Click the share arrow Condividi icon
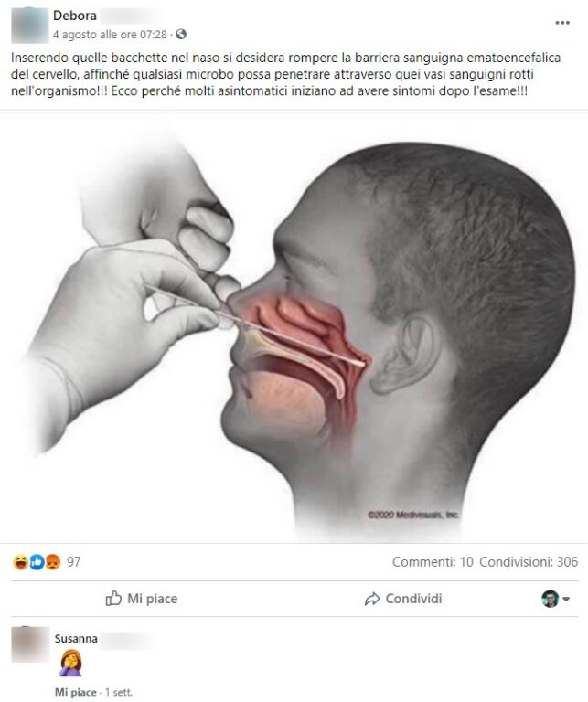The width and height of the screenshot is (588, 702). coord(372,599)
